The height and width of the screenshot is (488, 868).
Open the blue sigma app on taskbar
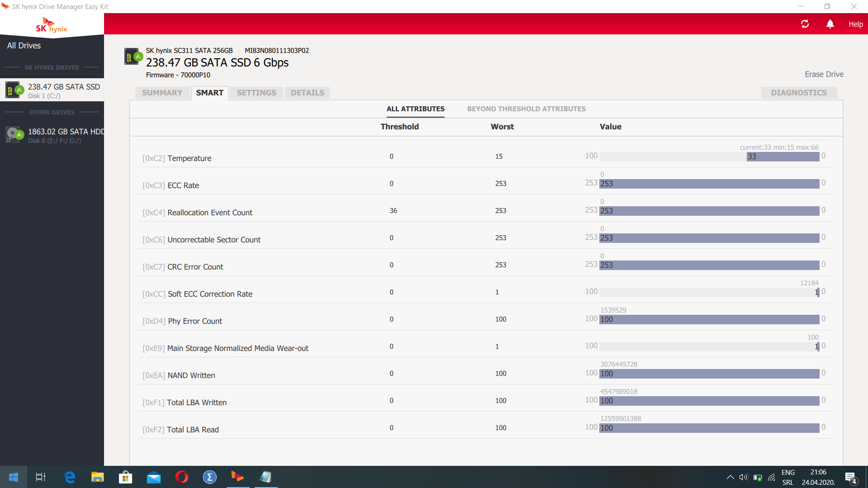(x=209, y=477)
